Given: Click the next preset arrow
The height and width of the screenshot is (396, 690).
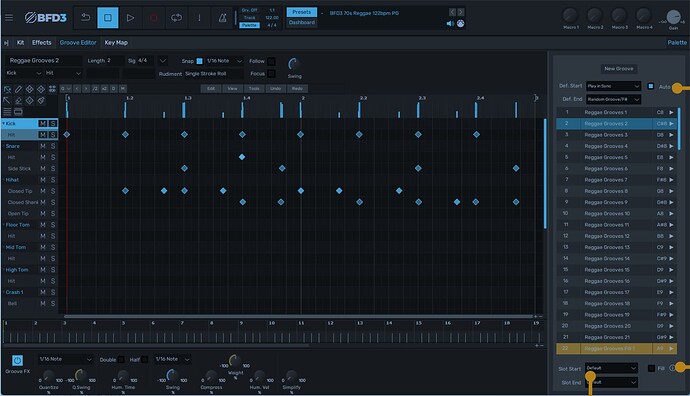Looking at the screenshot, I should (x=460, y=12).
